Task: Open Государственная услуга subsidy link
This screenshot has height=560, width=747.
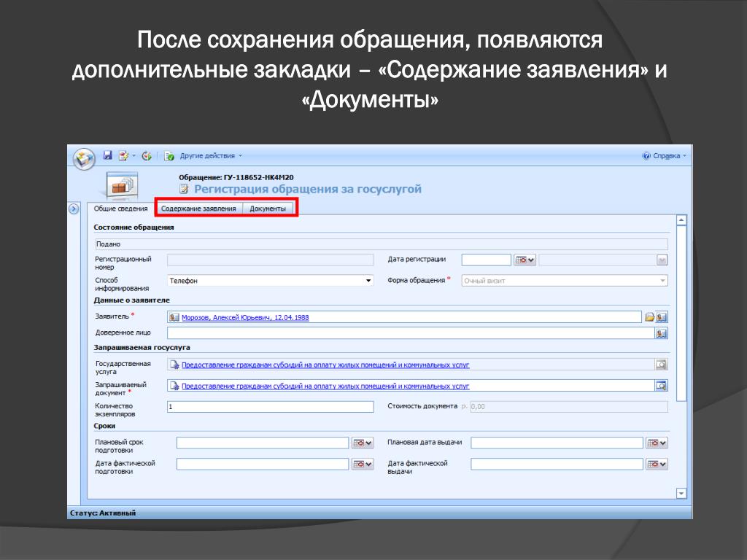Action: [x=325, y=365]
